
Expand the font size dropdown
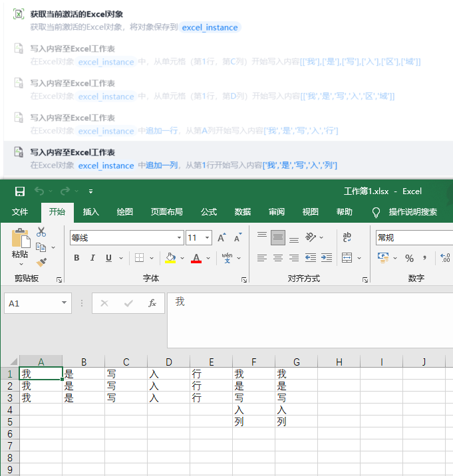pos(208,238)
